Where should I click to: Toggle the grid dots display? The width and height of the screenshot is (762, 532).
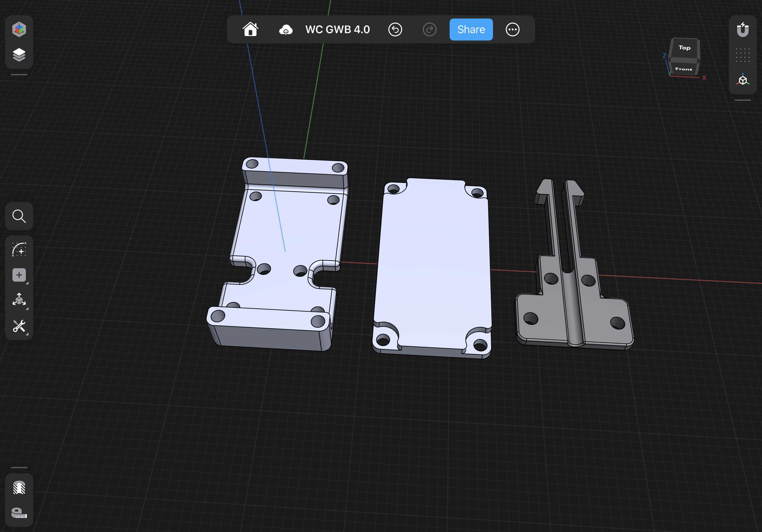(x=743, y=55)
